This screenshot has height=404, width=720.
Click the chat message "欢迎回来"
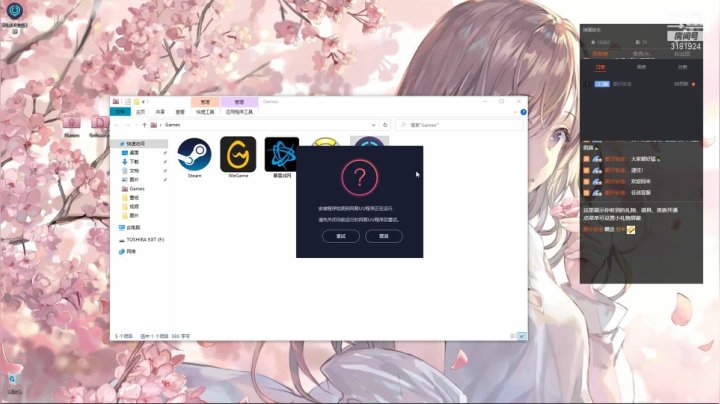click(641, 181)
